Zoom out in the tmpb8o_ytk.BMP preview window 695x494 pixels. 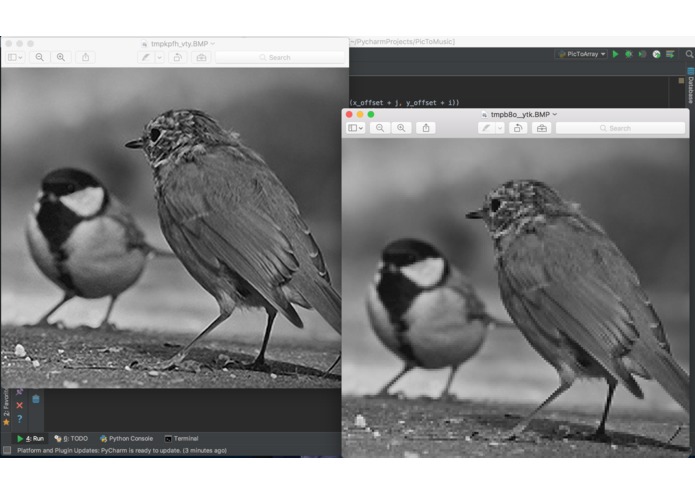coord(380,128)
